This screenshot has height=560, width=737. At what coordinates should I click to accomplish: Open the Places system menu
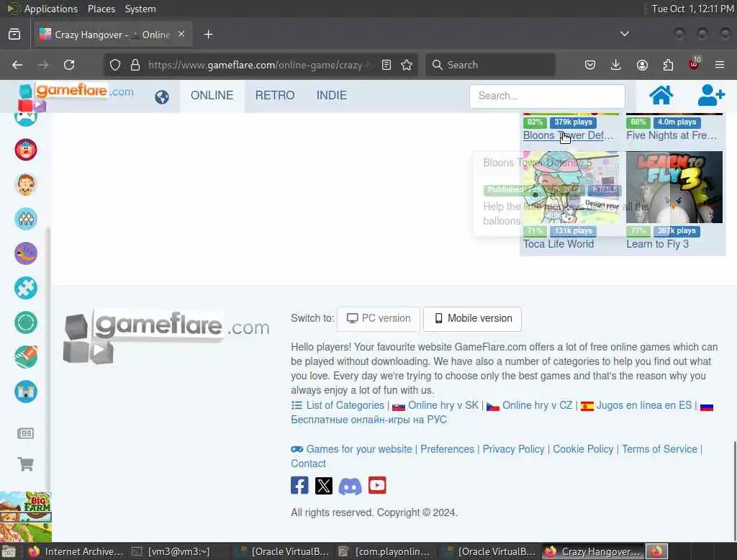[101, 9]
